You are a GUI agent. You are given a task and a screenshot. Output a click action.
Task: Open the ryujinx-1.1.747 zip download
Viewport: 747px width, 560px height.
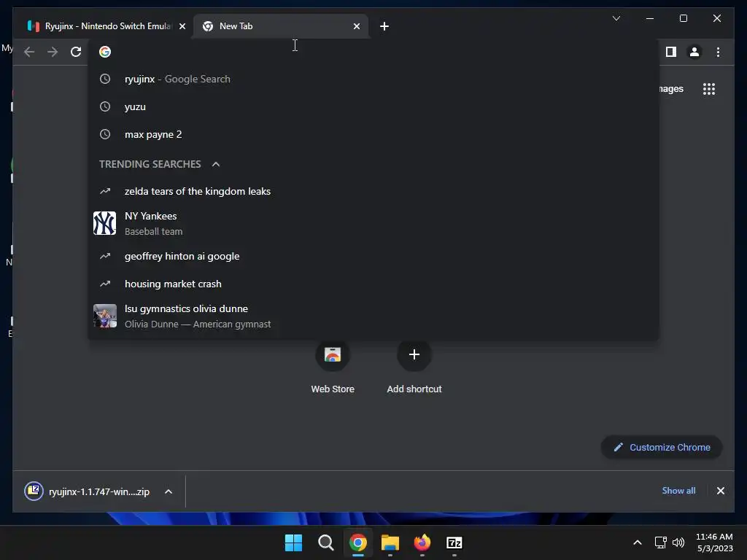pyautogui.click(x=88, y=491)
